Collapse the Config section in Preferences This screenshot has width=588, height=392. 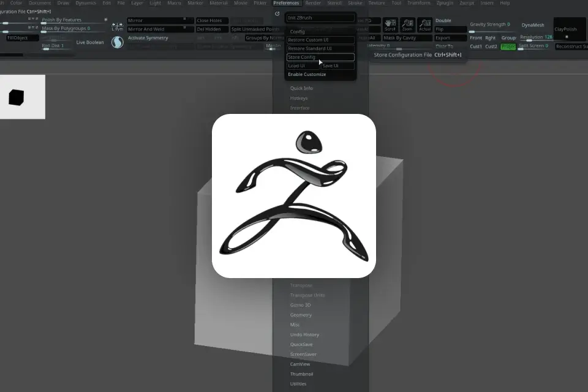pos(297,31)
